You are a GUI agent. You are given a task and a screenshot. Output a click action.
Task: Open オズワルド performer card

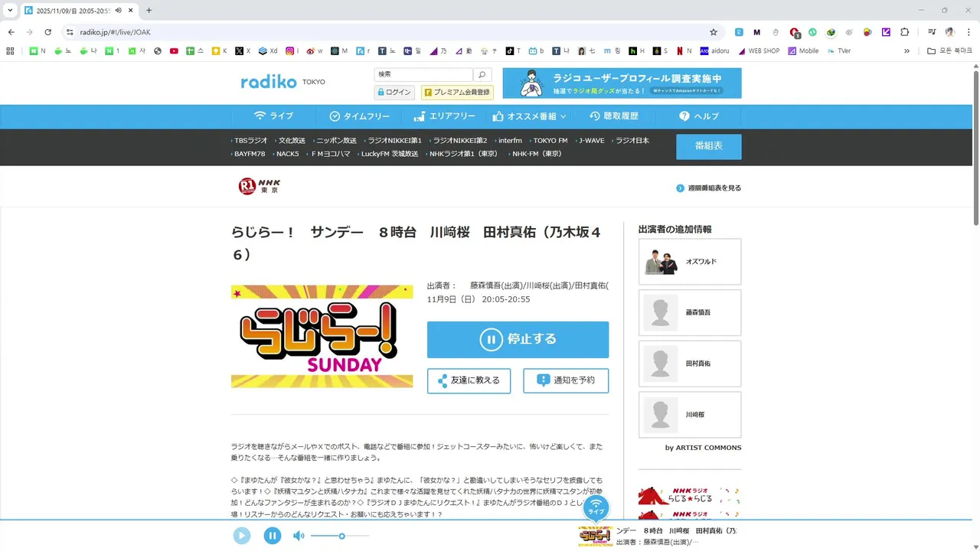click(x=690, y=262)
